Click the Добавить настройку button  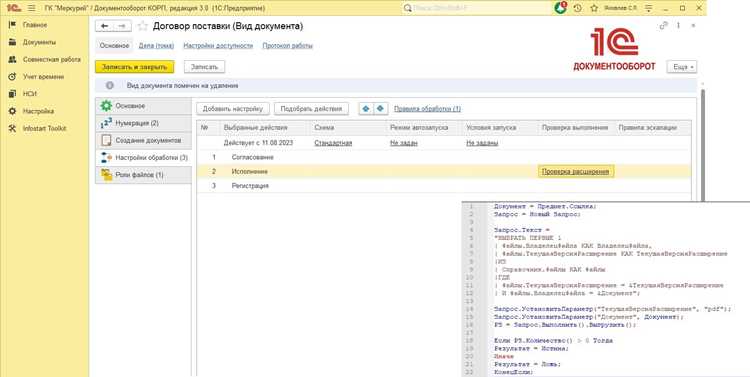[x=233, y=109]
